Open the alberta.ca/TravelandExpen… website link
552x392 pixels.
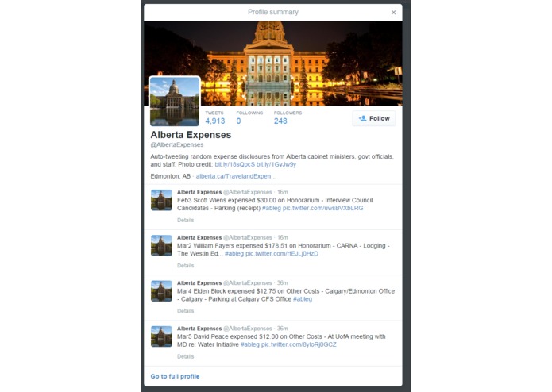click(236, 176)
